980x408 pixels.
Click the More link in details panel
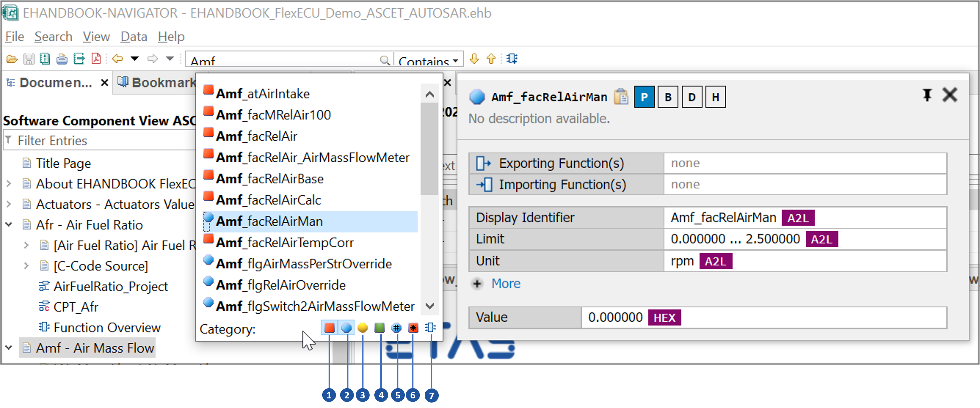point(505,284)
